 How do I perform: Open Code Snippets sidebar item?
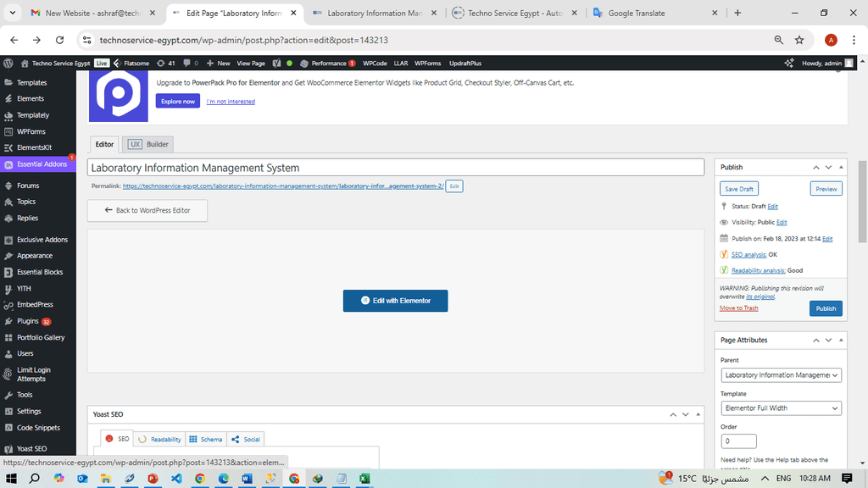pyautogui.click(x=37, y=428)
